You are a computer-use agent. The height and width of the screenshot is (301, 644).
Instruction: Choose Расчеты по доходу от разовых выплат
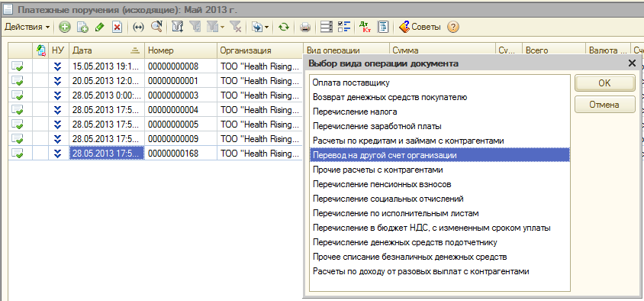[x=440, y=271]
